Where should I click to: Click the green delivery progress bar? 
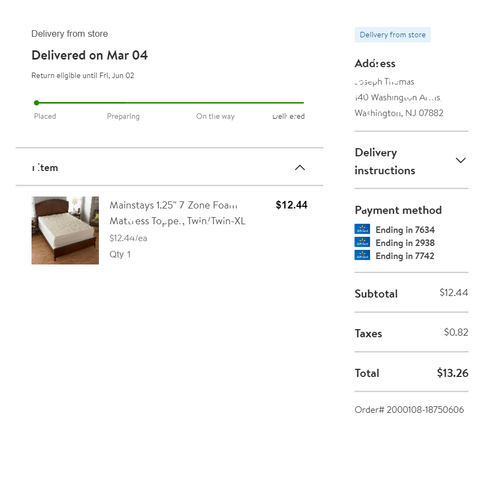(x=169, y=103)
